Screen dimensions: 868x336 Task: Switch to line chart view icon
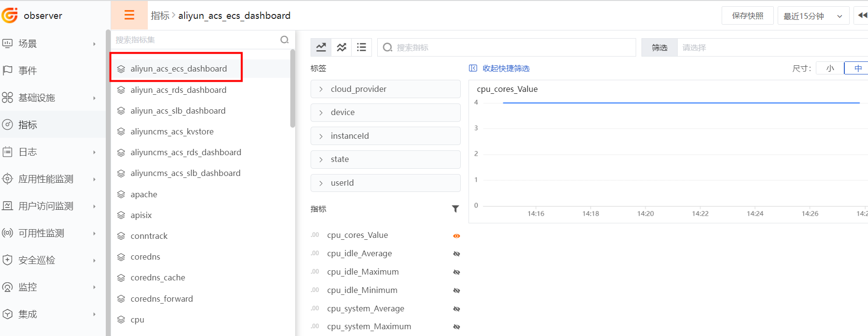(321, 47)
